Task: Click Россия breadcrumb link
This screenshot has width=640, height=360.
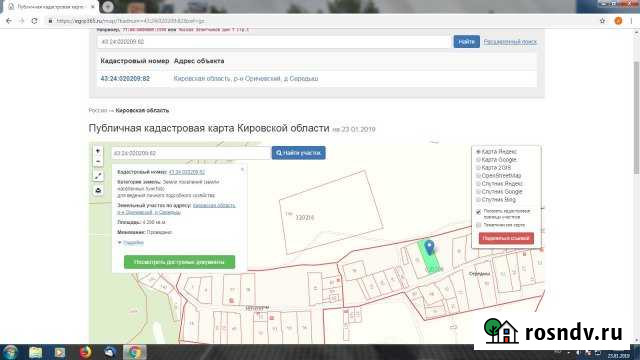Action: click(x=98, y=110)
